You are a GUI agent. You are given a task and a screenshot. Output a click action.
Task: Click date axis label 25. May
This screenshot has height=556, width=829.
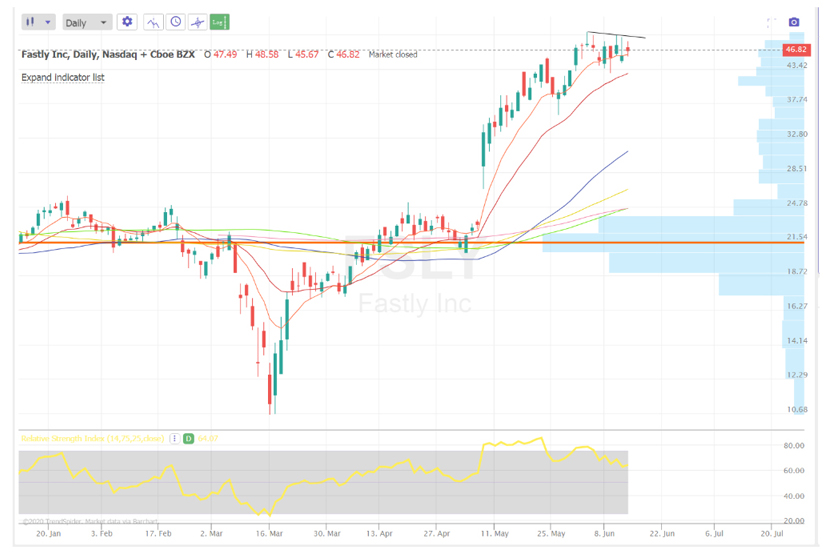551,534
